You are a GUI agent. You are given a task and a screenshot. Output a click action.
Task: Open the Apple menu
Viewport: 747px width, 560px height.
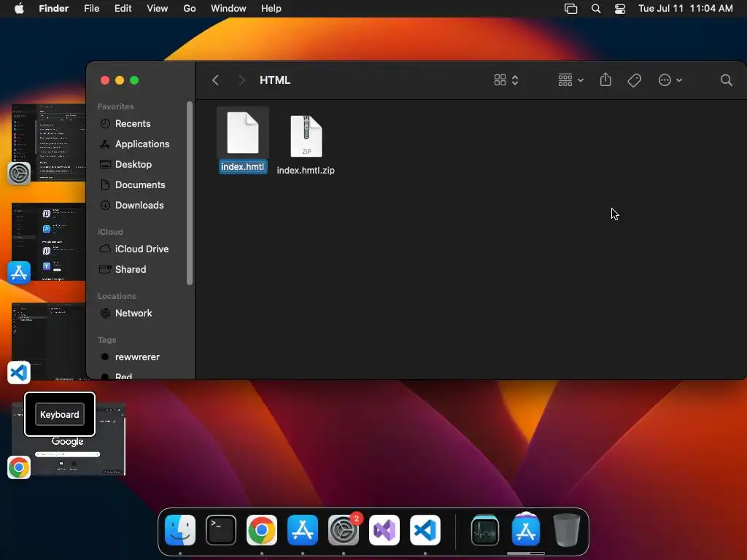(19, 9)
